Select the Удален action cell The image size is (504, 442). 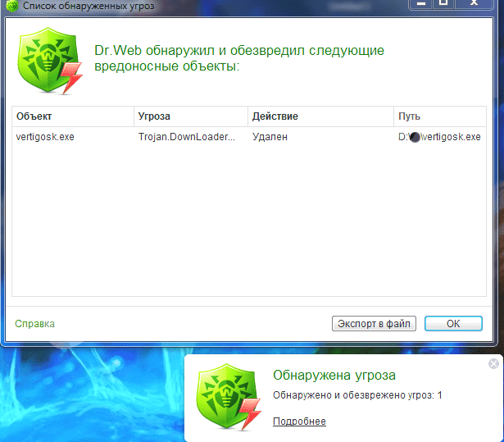click(270, 137)
